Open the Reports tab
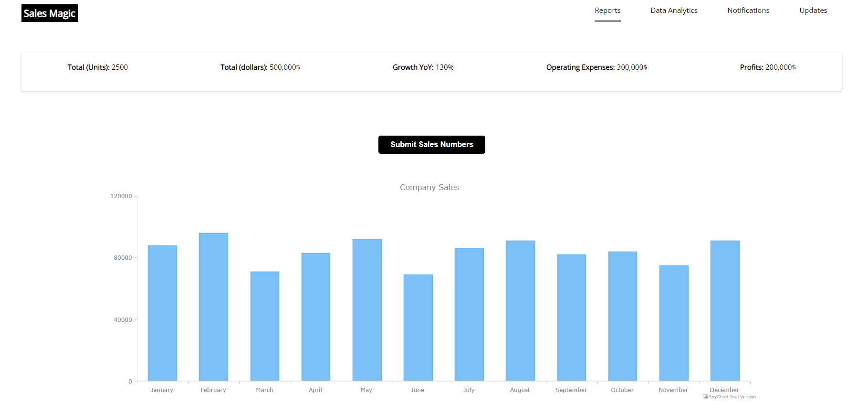The height and width of the screenshot is (415, 868). click(607, 11)
